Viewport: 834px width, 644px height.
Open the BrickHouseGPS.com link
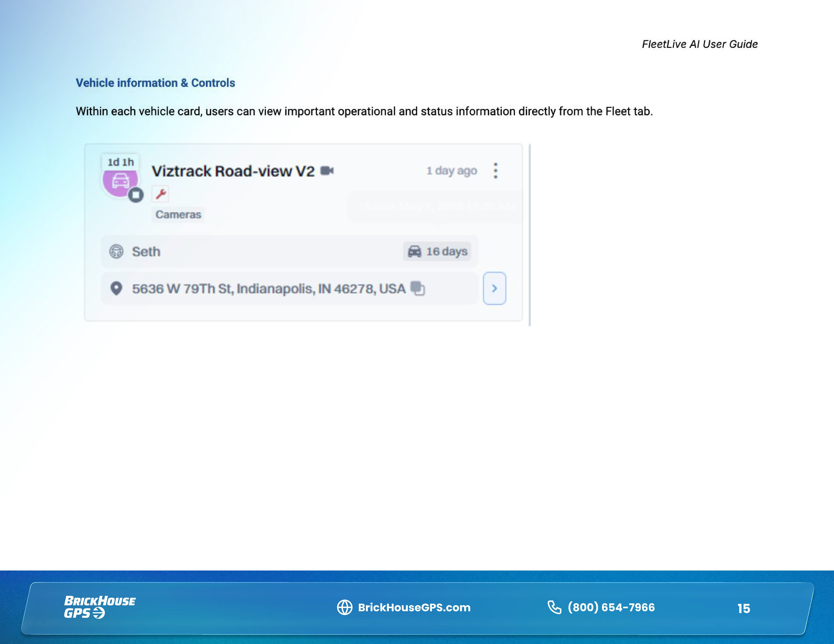[414, 607]
